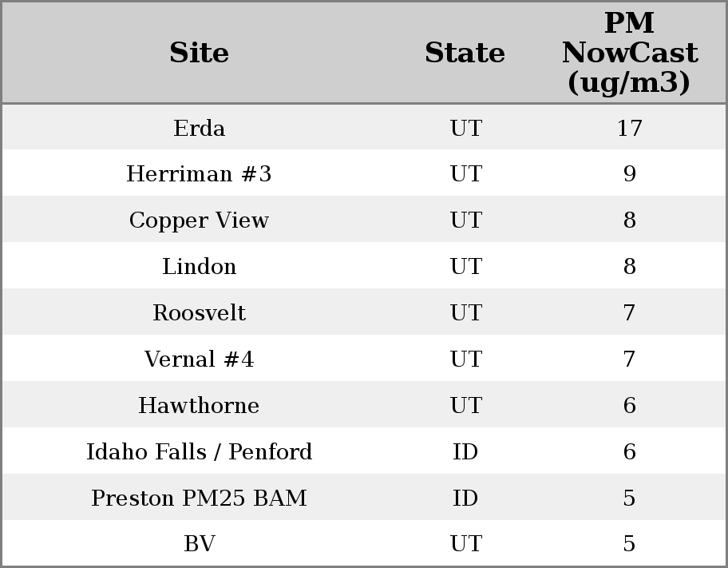
Task: Click the UT state cell for BV
Action: (465, 544)
